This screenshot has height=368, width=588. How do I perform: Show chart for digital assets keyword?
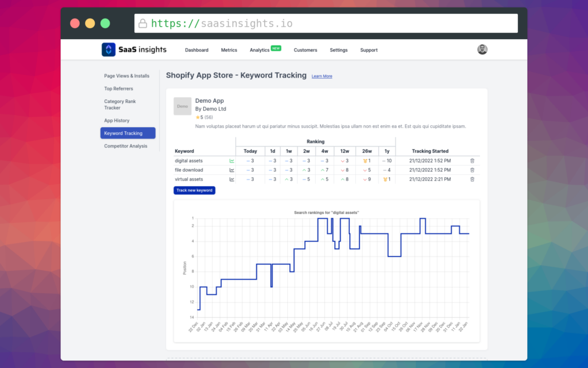click(x=232, y=161)
